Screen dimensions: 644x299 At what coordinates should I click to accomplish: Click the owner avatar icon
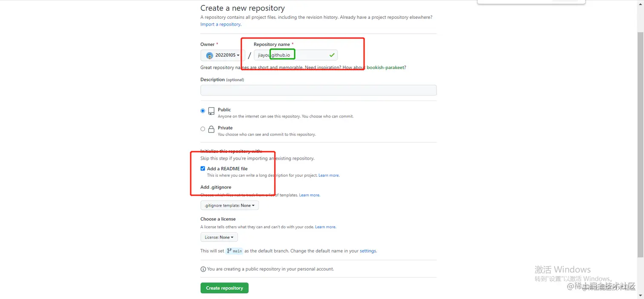click(x=210, y=55)
